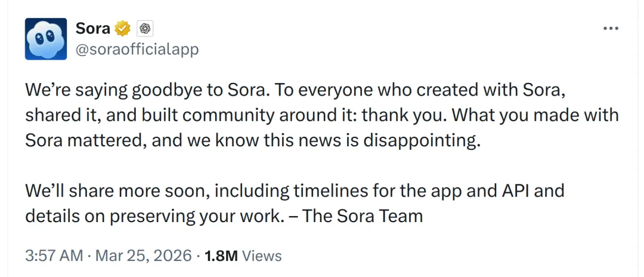
Task: Open the three-dot more options menu
Action: pyautogui.click(x=611, y=29)
